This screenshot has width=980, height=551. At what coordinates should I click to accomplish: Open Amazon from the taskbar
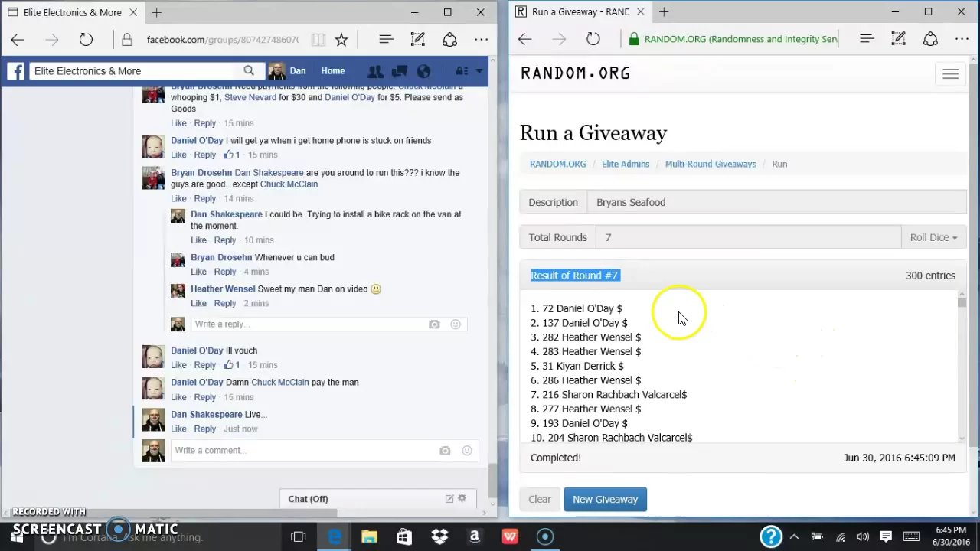[475, 537]
